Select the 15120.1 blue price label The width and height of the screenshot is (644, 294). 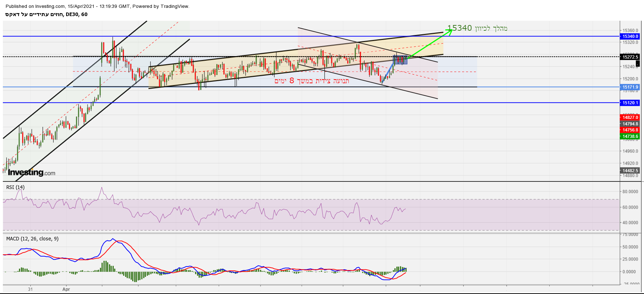coord(630,103)
